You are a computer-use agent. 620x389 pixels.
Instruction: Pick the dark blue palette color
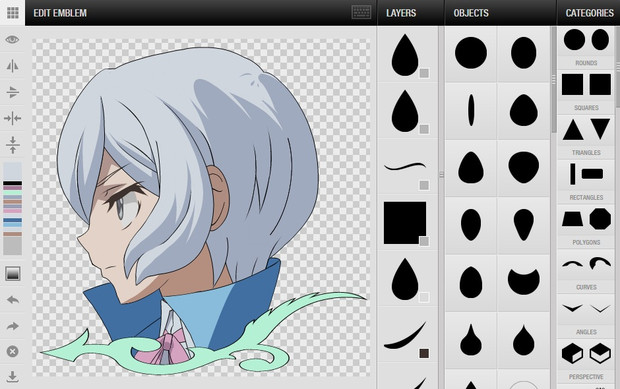click(13, 220)
